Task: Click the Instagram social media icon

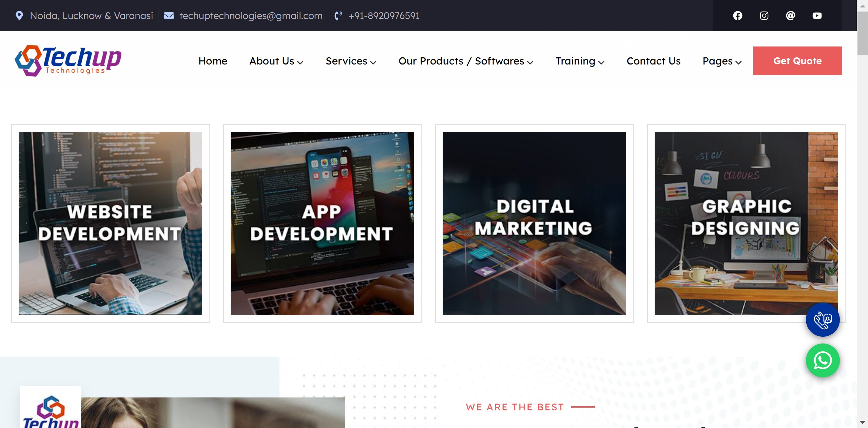Action: click(x=764, y=15)
